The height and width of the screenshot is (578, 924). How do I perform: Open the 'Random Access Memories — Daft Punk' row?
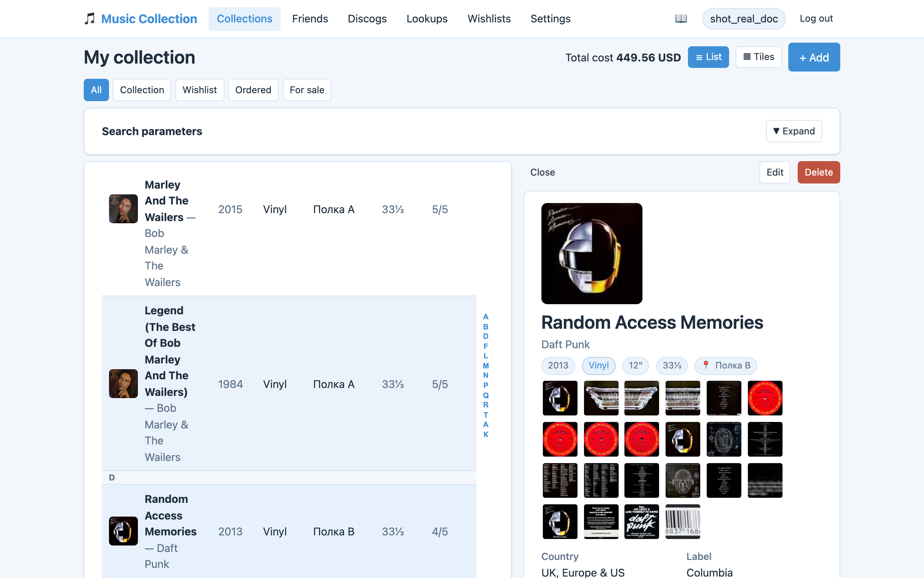coord(289,531)
